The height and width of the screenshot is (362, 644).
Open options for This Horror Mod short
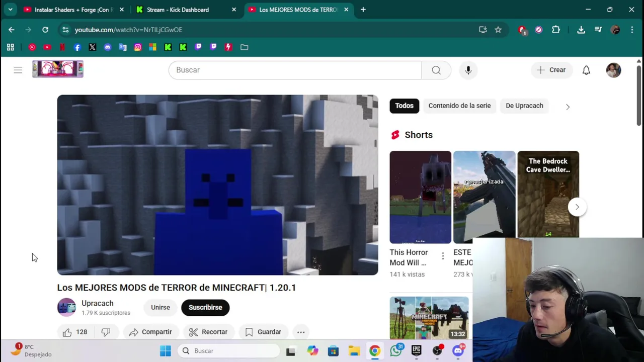443,256
